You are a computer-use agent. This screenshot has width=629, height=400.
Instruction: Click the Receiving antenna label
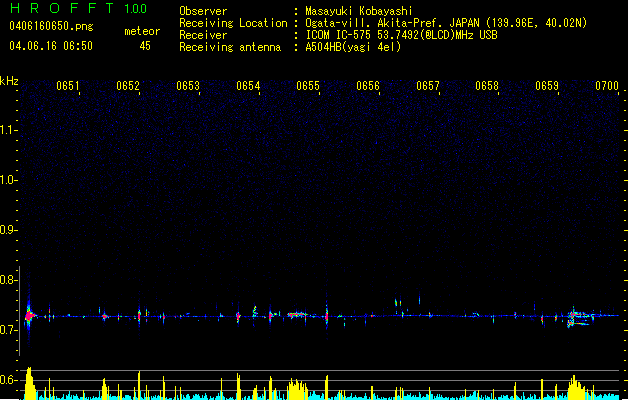(230, 47)
